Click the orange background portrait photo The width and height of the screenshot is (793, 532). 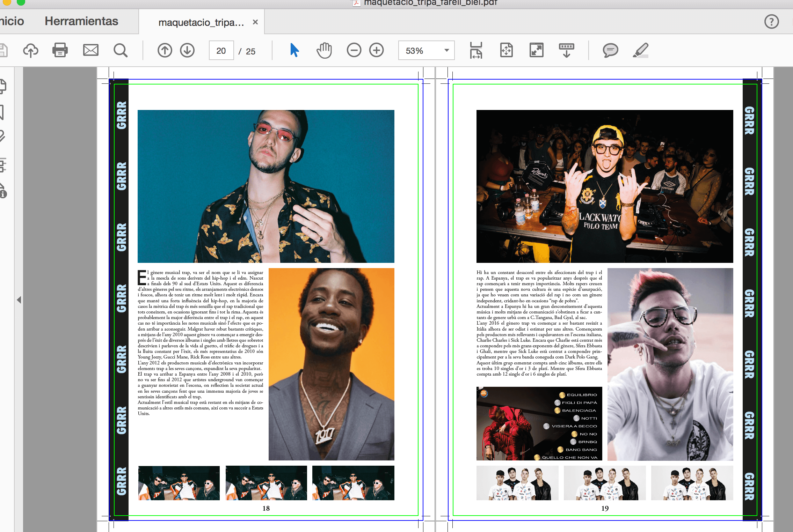click(x=332, y=364)
